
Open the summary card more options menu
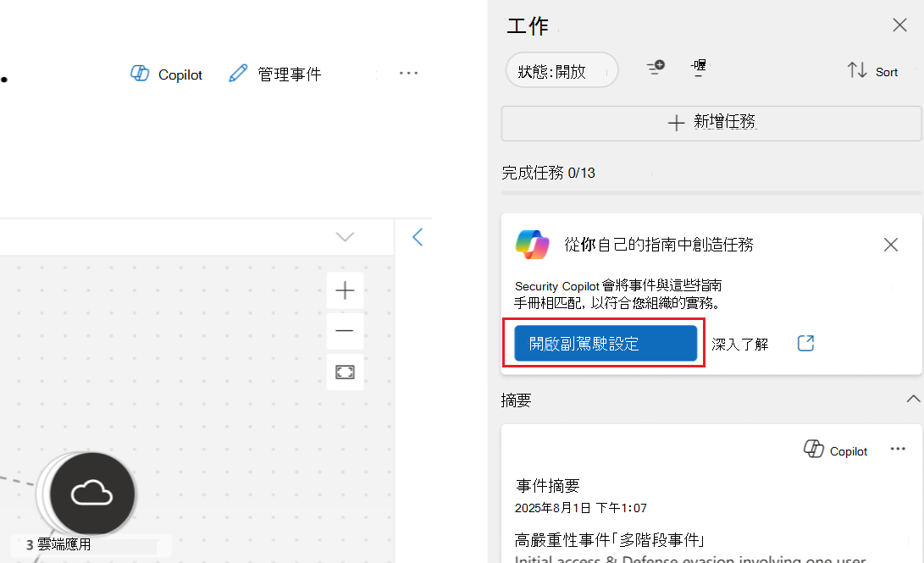[x=896, y=450]
